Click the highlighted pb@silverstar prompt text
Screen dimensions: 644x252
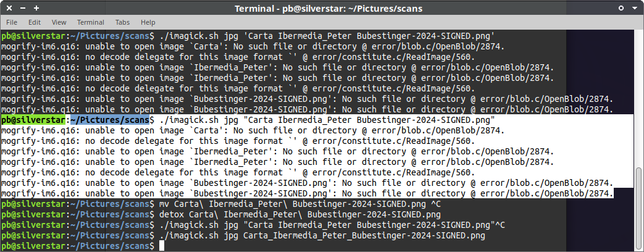pyautogui.click(x=33, y=119)
